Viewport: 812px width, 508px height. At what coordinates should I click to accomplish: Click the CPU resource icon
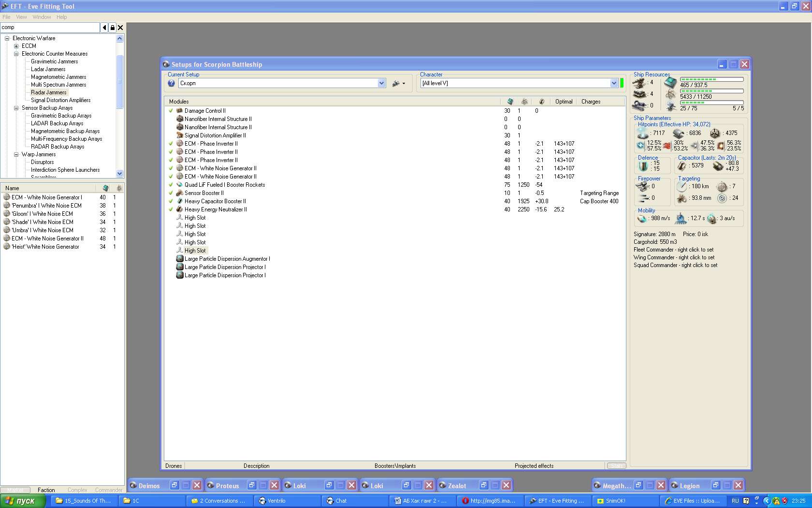point(670,82)
